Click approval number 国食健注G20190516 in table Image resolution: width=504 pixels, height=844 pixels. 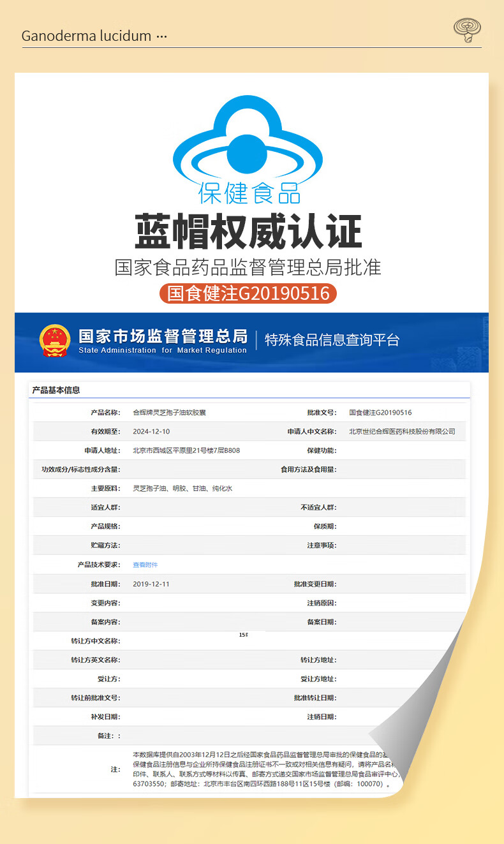click(380, 413)
